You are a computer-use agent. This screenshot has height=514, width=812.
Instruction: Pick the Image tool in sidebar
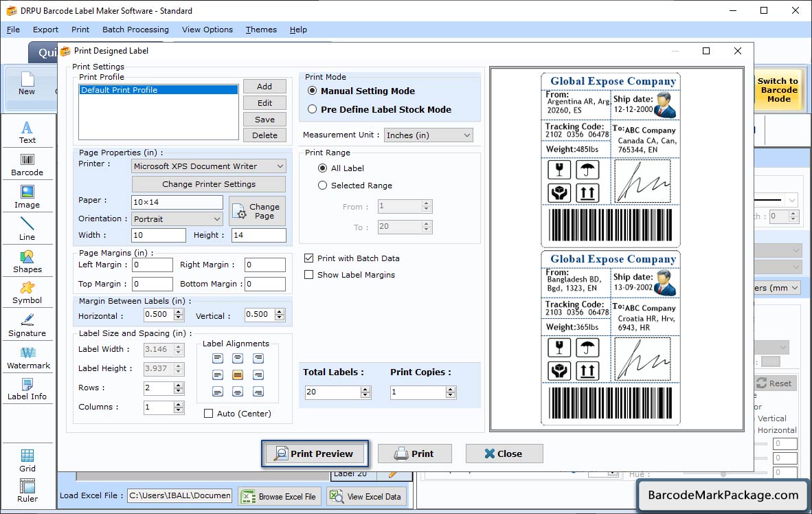(27, 197)
